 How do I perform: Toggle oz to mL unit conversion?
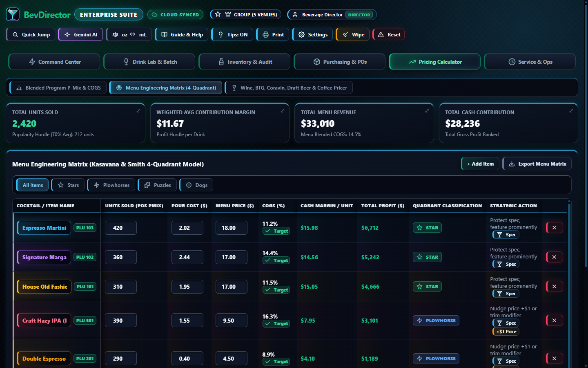click(129, 35)
